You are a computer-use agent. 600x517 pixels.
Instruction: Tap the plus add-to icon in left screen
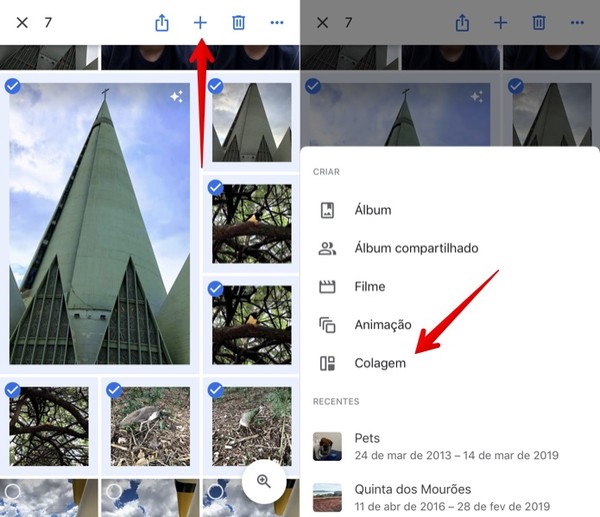[x=200, y=23]
